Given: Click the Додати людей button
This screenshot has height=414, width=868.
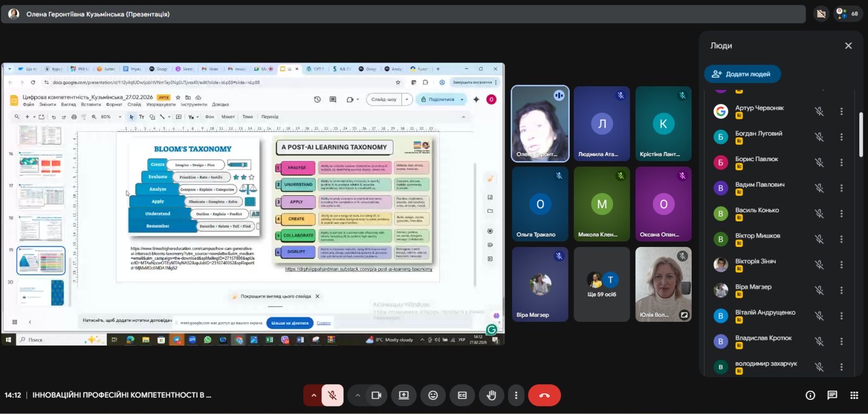Looking at the screenshot, I should [742, 74].
